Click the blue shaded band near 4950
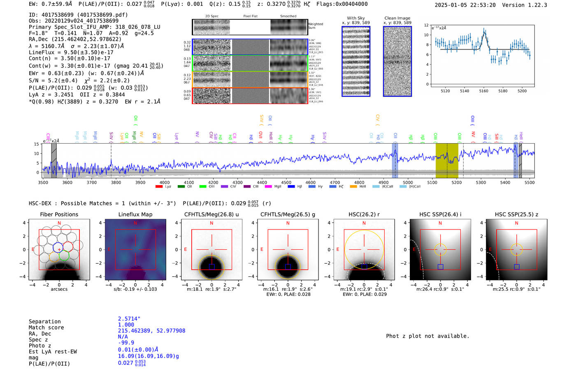 pyautogui.click(x=395, y=160)
